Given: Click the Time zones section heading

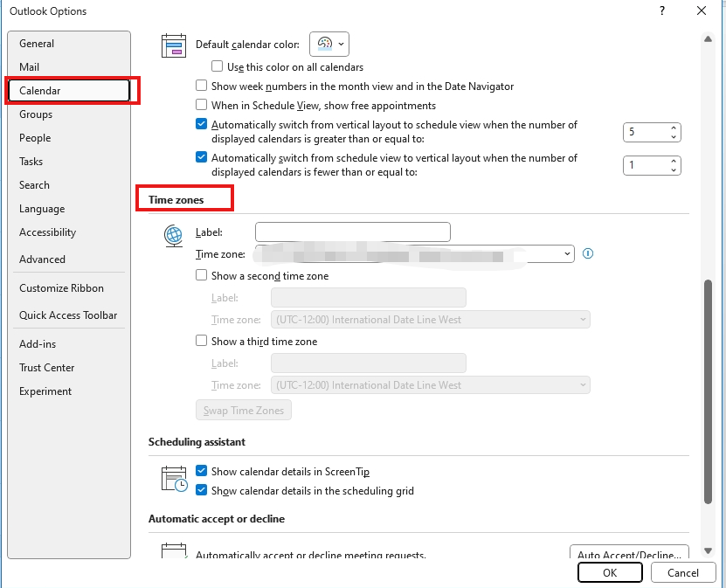Looking at the screenshot, I should 176,200.
